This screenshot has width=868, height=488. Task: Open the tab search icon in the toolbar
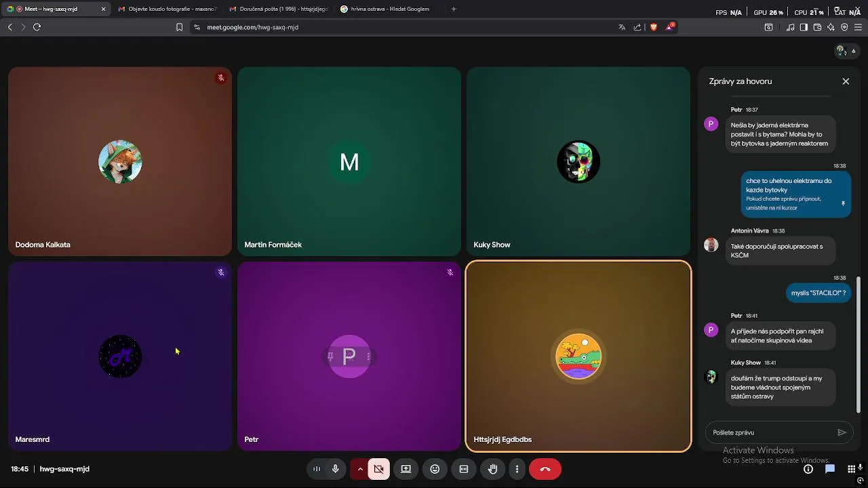click(x=768, y=27)
